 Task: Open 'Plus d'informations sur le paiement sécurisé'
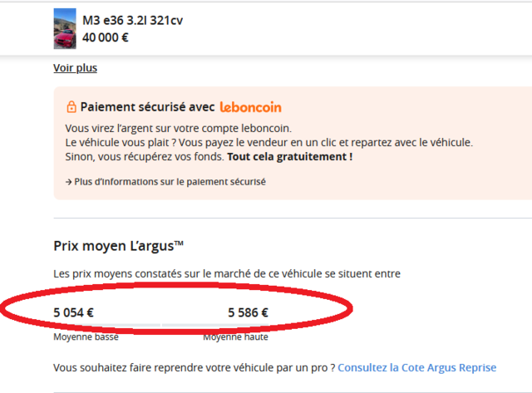(170, 182)
